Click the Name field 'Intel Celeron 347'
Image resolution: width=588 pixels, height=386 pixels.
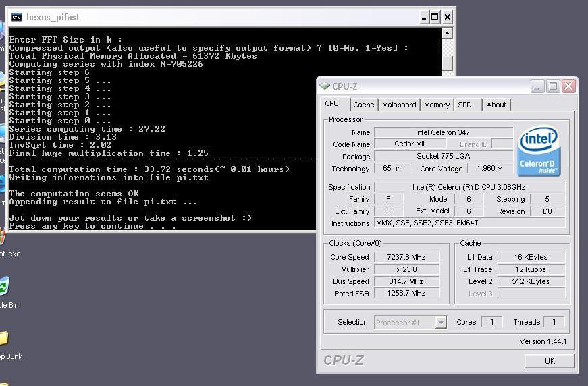[x=444, y=132]
